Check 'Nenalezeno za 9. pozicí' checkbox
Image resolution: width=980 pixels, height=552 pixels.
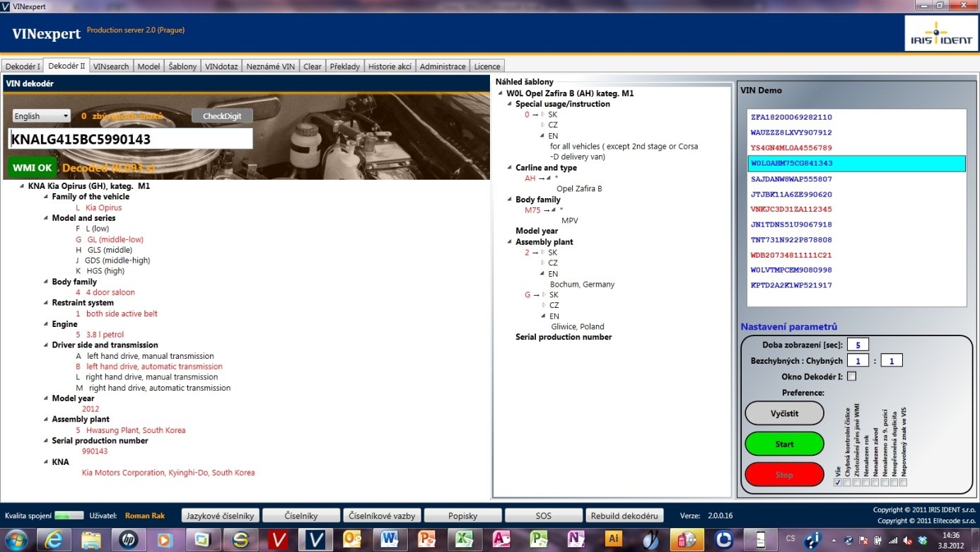tap(884, 483)
